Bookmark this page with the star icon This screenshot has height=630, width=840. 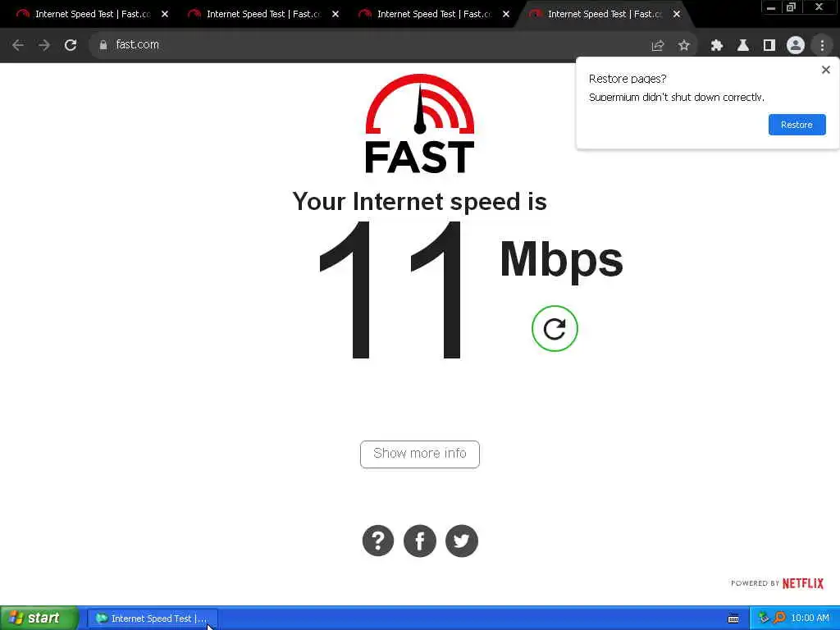point(683,46)
